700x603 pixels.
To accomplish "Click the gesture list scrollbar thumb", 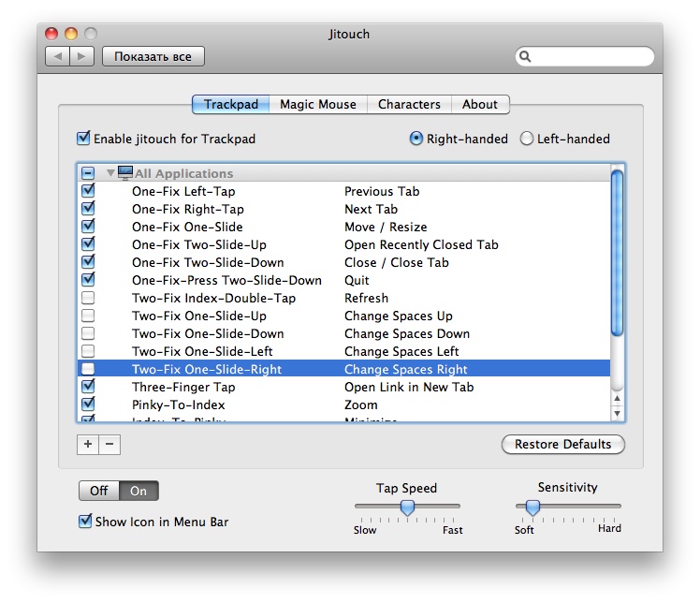I will click(x=617, y=253).
